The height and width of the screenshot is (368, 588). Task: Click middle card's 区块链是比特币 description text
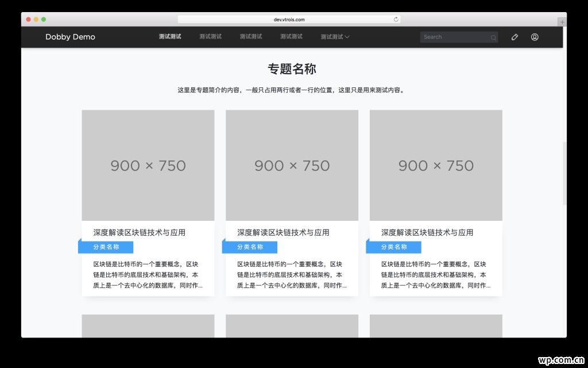click(292, 275)
